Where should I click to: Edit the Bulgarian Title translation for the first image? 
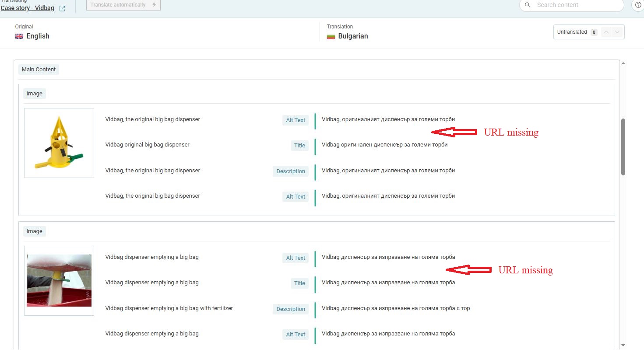[x=384, y=145]
